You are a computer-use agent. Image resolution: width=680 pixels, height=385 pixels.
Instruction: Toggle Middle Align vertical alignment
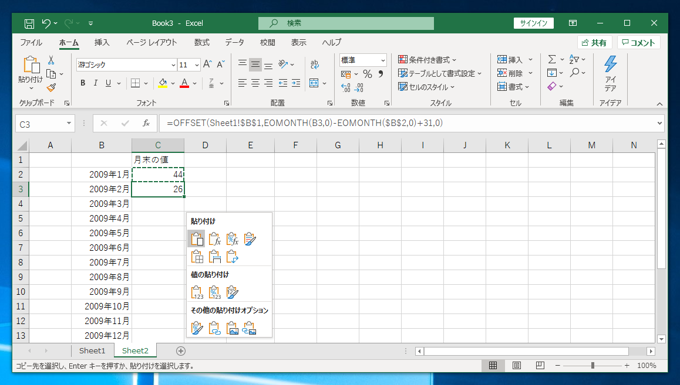(255, 65)
